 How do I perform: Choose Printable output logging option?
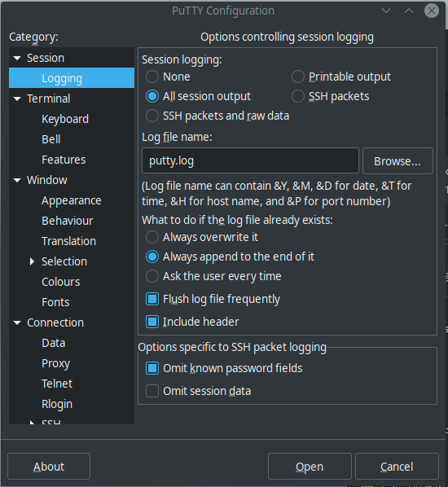[x=298, y=77]
